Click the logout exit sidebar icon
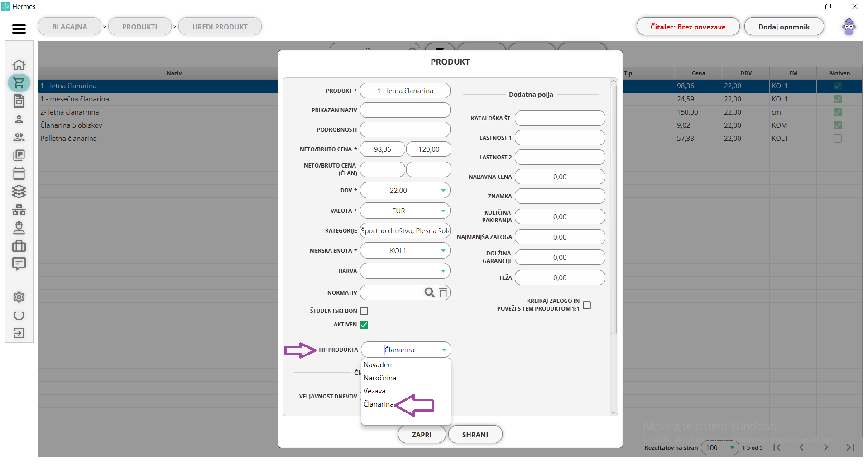 (x=19, y=333)
